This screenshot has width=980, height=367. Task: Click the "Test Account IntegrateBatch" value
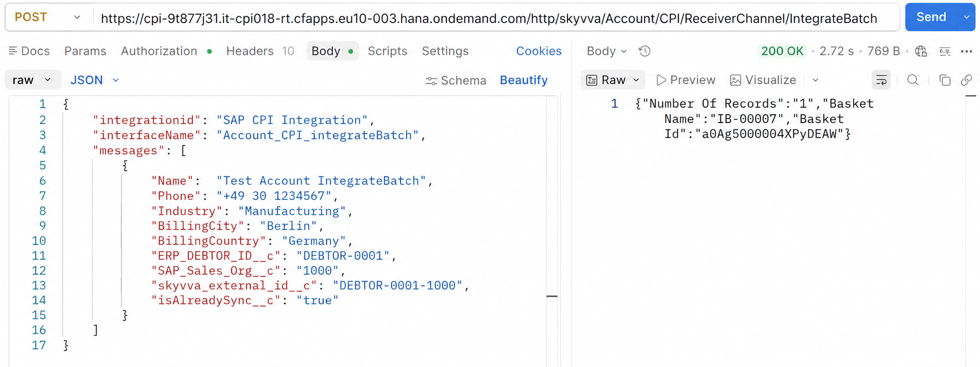(321, 181)
